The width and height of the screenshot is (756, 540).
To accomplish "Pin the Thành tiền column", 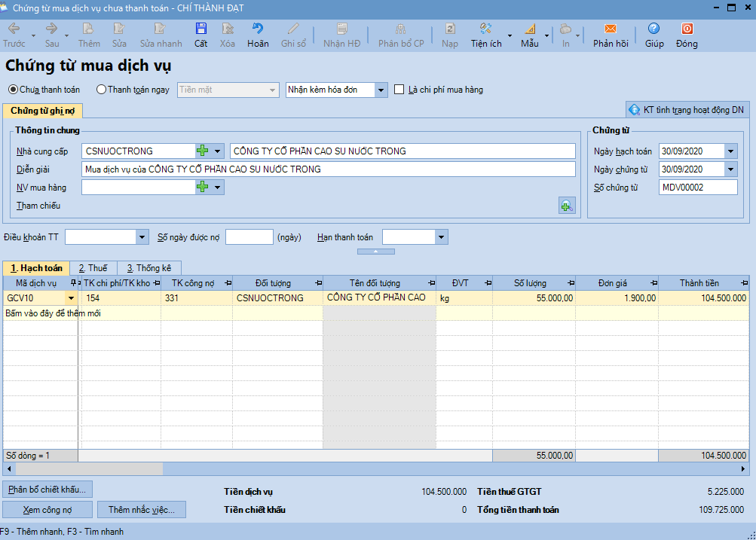I will pos(745,282).
